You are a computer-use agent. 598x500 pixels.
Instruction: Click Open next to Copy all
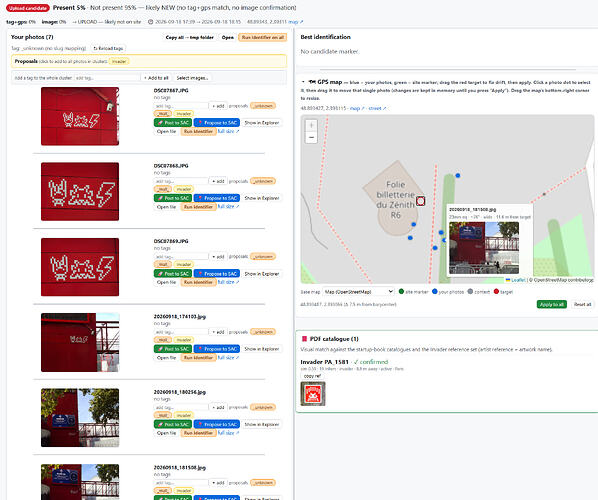[x=228, y=37]
